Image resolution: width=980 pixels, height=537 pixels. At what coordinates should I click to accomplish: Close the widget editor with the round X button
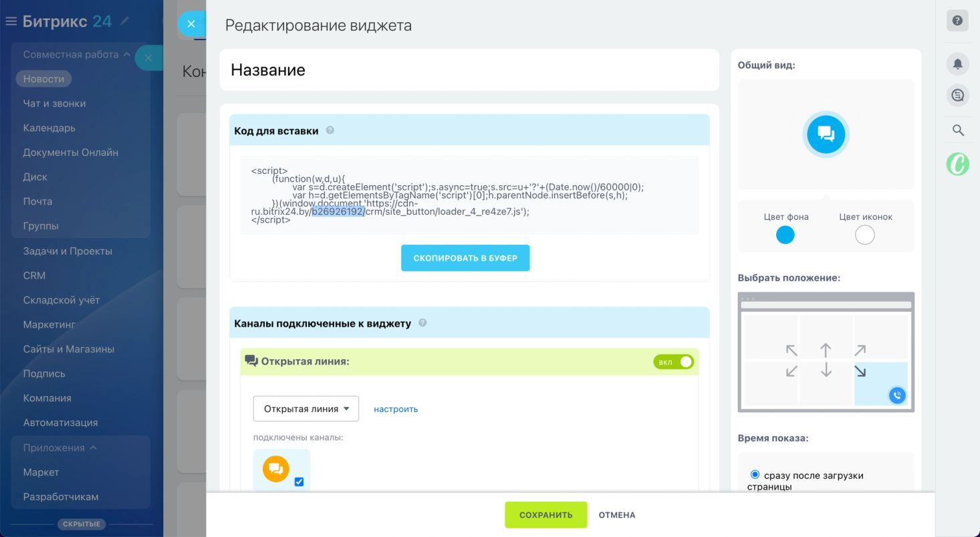(191, 24)
